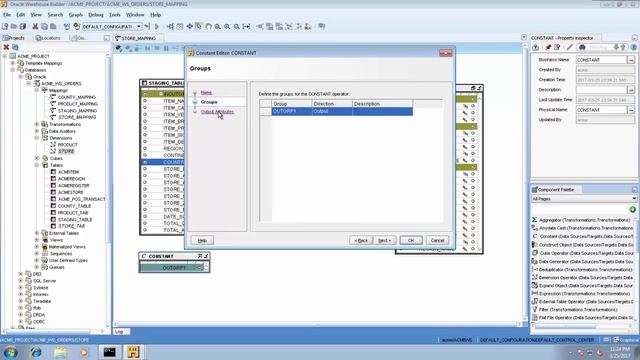Click OK in the Constant Editor dialog
640x360 pixels.
(x=411, y=240)
